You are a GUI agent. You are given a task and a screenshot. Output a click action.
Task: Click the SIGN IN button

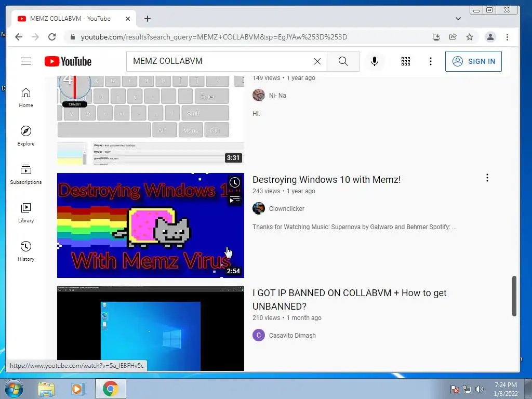[473, 61]
